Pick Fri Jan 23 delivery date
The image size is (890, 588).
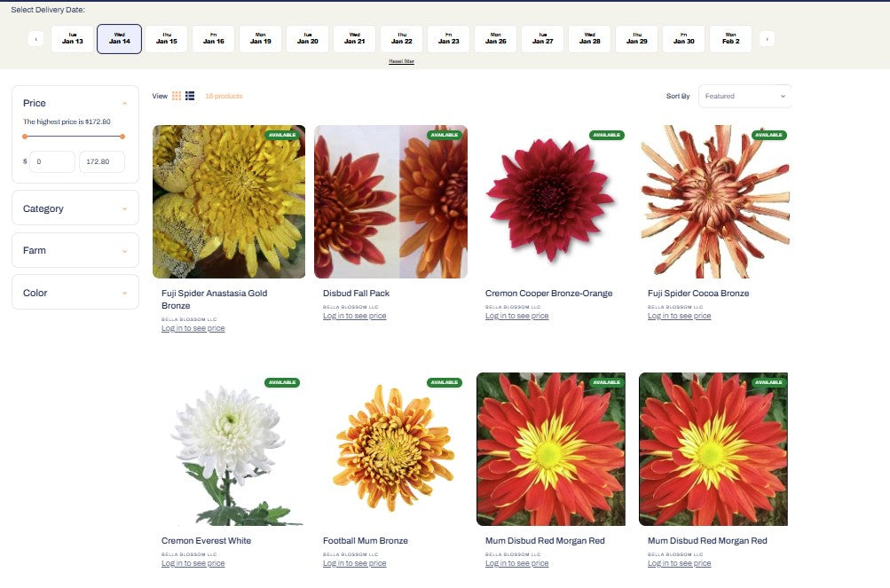448,39
